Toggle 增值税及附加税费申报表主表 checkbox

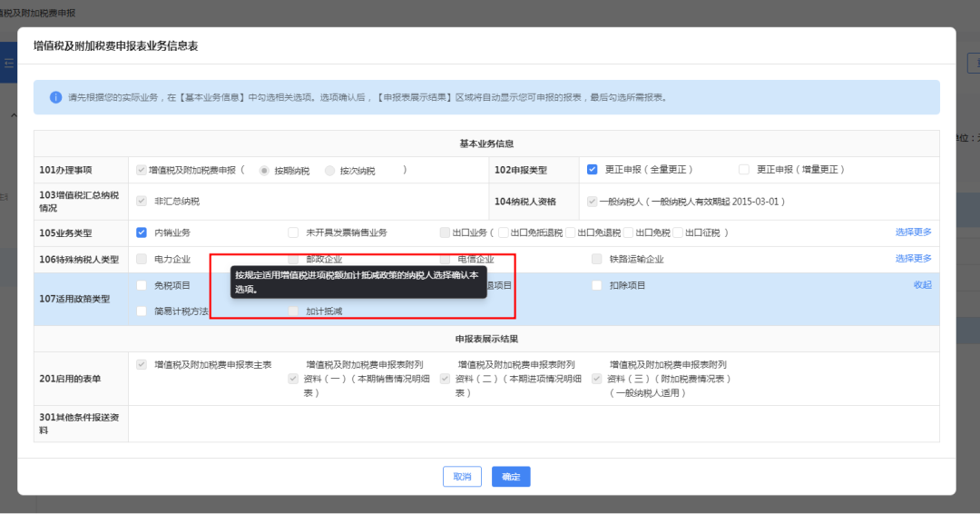(x=142, y=364)
